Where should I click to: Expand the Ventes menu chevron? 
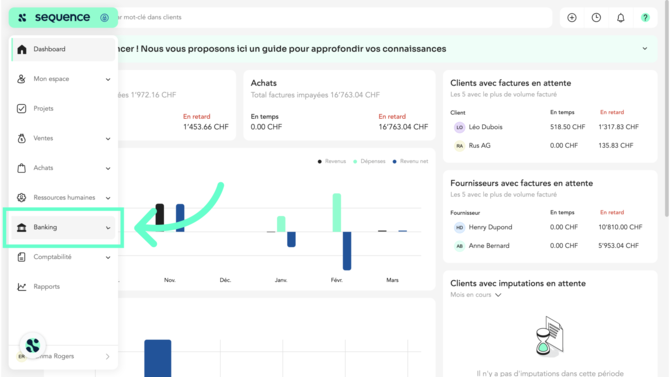point(108,138)
